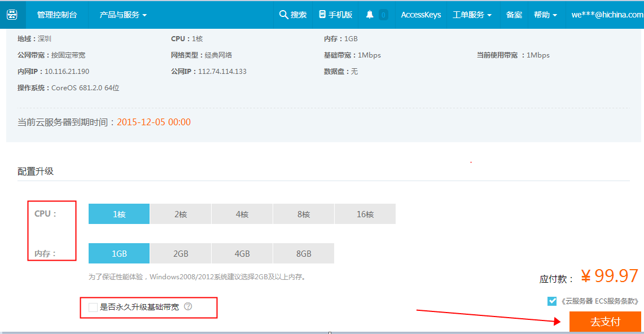This screenshot has width=644, height=334.
Task: Select 4GB memory option
Action: 242,254
